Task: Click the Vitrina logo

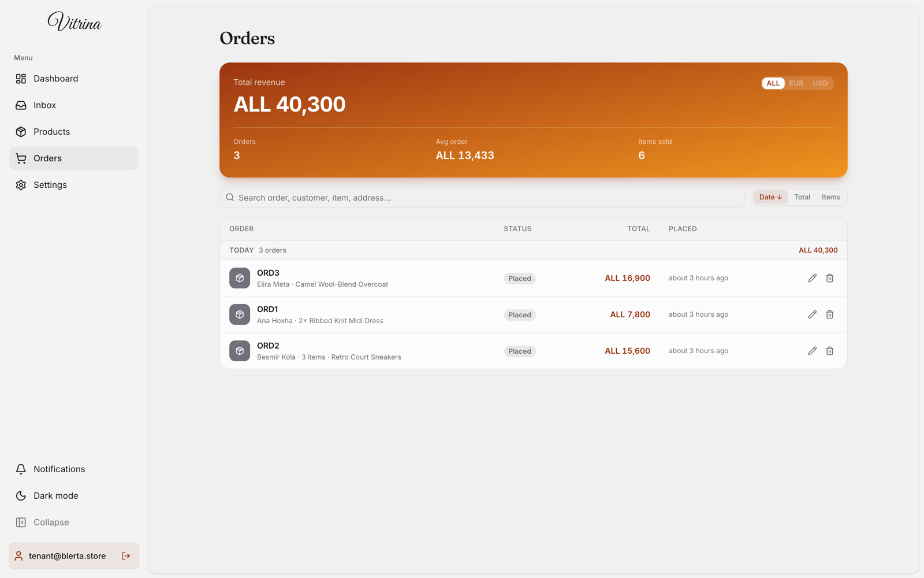Action: click(x=74, y=22)
